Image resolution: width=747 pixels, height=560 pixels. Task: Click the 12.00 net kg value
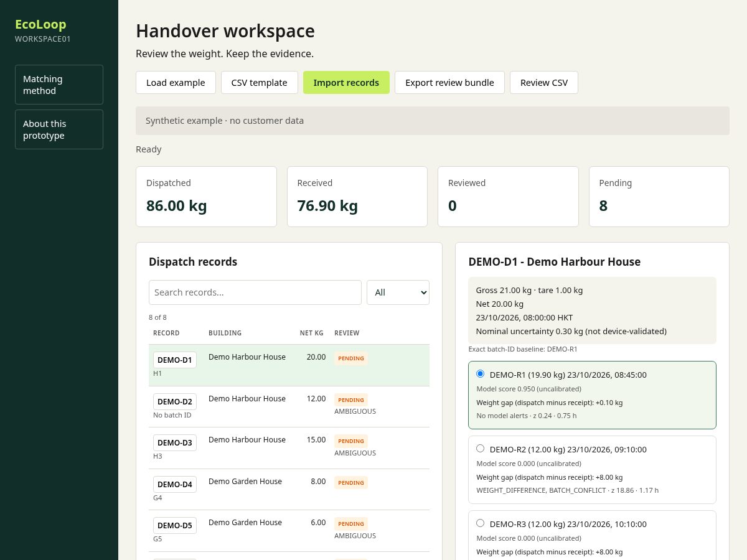point(316,399)
